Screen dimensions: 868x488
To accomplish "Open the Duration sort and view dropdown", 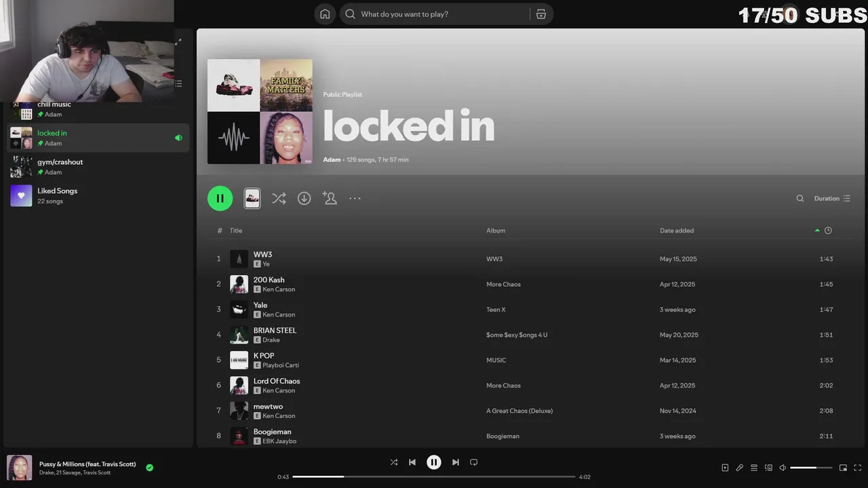I will click(x=832, y=199).
